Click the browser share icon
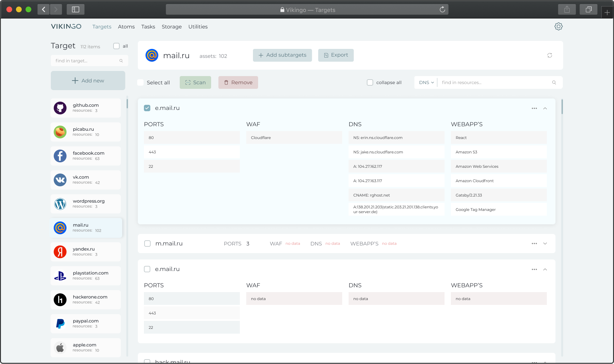Image resolution: width=614 pixels, height=364 pixels. point(567,10)
